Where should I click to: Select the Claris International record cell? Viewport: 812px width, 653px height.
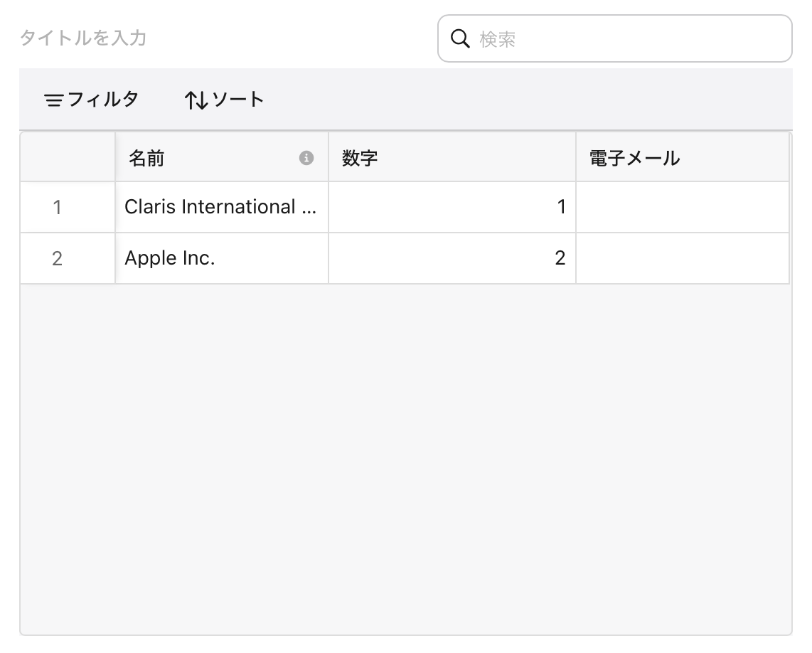click(x=220, y=207)
